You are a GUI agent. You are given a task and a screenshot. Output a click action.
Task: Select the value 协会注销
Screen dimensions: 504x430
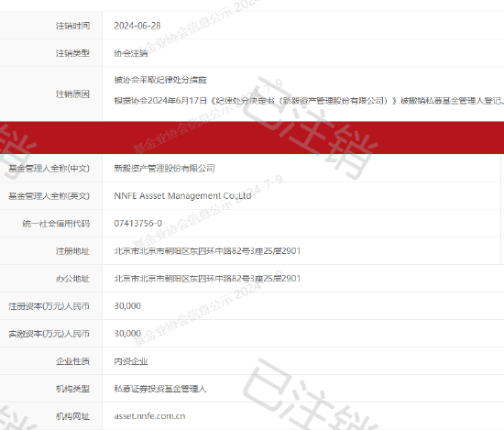[131, 53]
